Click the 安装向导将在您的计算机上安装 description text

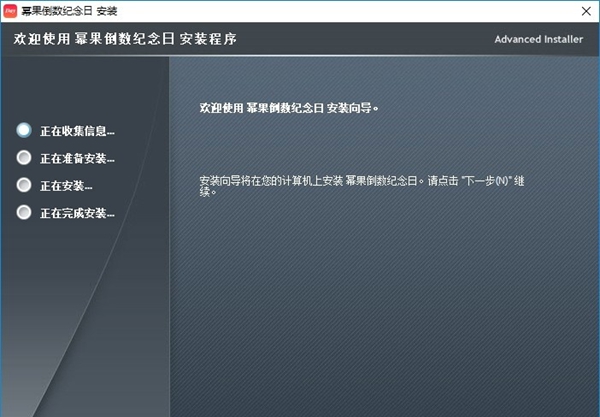click(362, 186)
